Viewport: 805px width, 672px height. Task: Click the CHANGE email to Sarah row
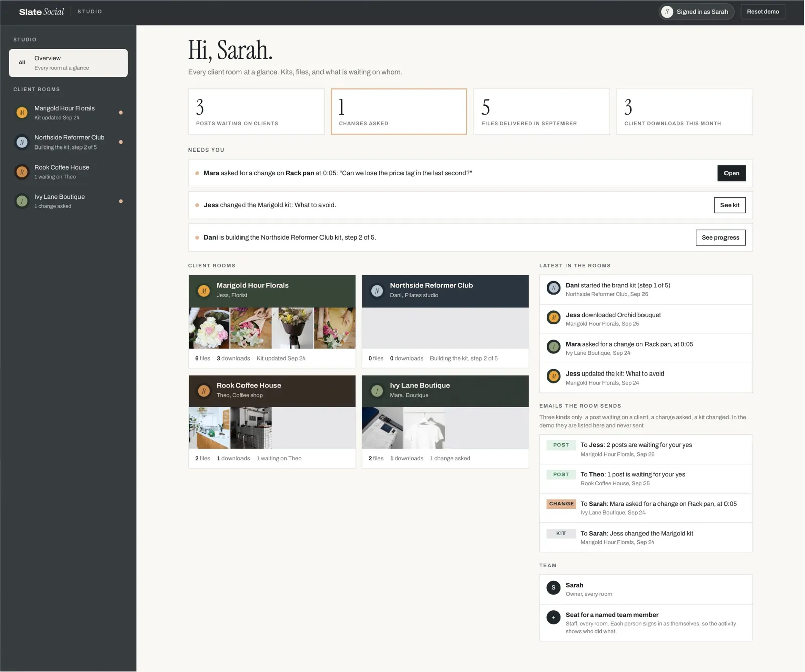[646, 508]
